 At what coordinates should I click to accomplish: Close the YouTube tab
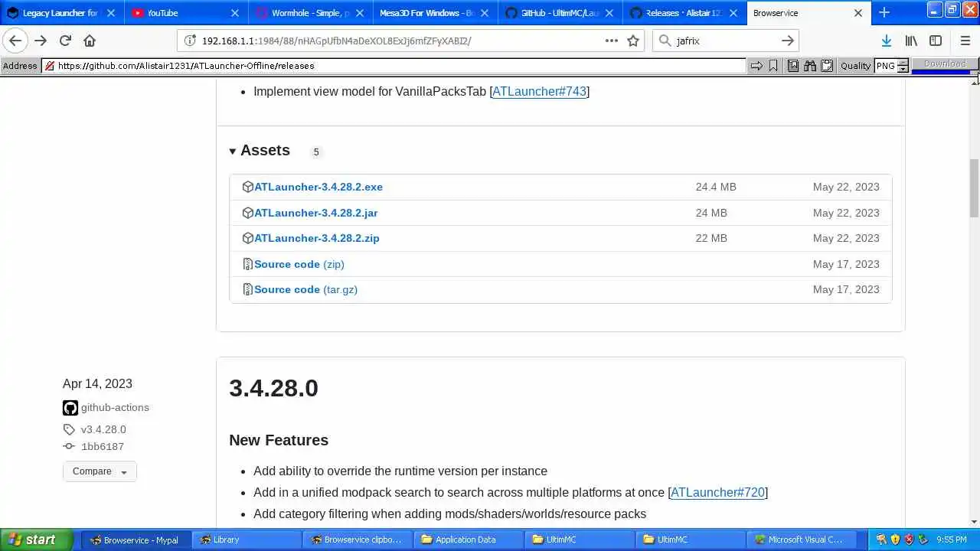(235, 13)
